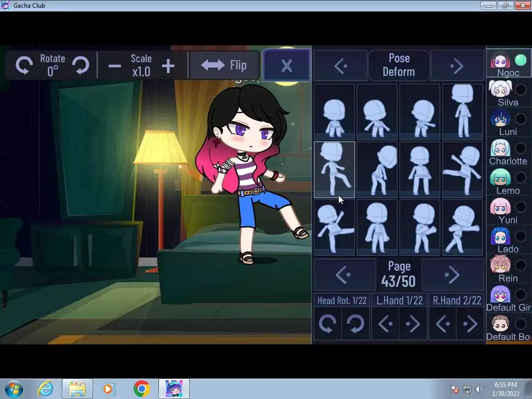Select character Charlotte avatar
532x399 pixels.
point(500,148)
